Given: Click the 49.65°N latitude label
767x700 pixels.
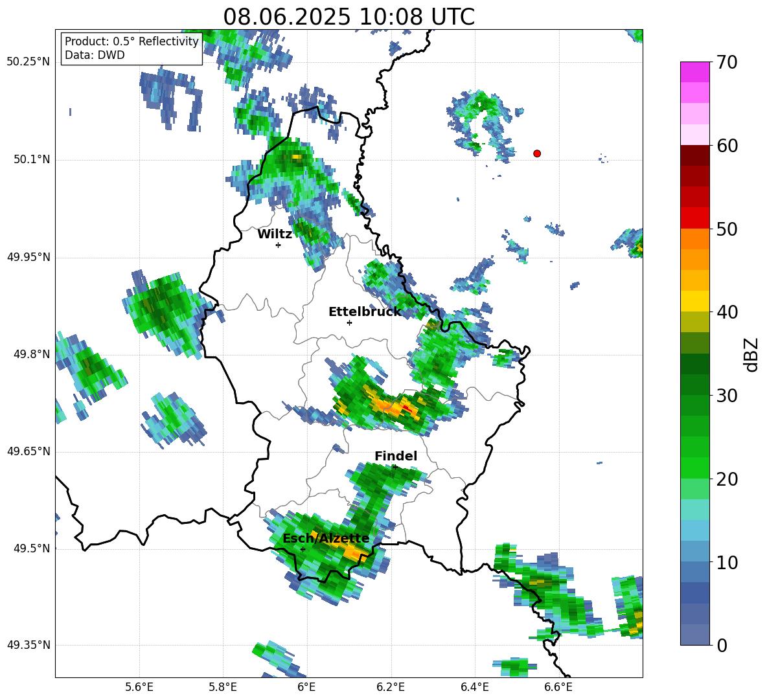Looking at the screenshot, I should (29, 451).
